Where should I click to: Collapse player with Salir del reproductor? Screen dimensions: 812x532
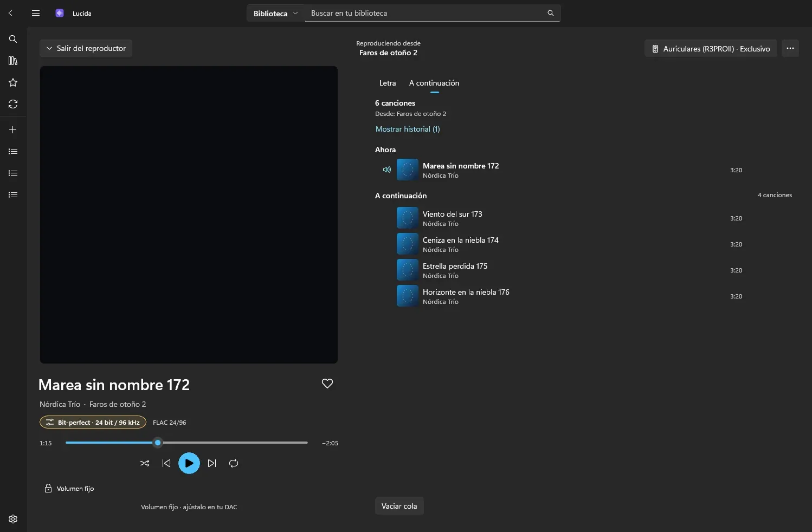(x=86, y=48)
